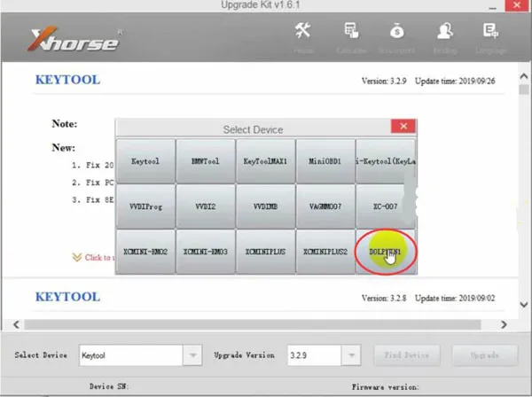The height and width of the screenshot is (397, 532).
Task: Choose VVDIMB device
Action: [265, 206]
